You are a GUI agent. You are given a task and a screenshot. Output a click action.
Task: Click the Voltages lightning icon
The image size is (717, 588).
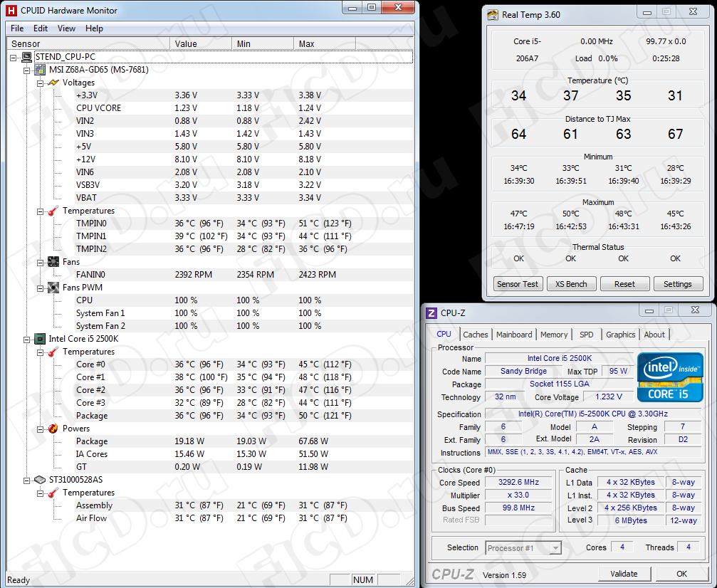[53, 83]
